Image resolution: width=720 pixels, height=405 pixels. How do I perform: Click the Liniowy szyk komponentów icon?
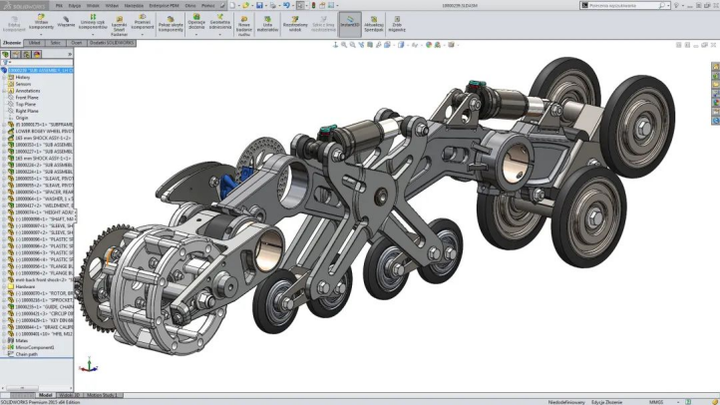(93, 17)
